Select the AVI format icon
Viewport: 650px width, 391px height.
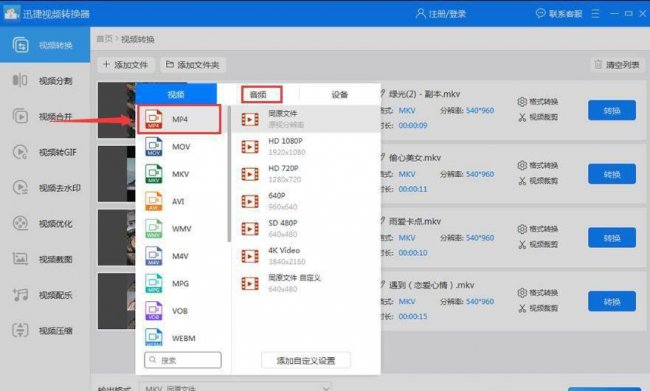coord(153,201)
